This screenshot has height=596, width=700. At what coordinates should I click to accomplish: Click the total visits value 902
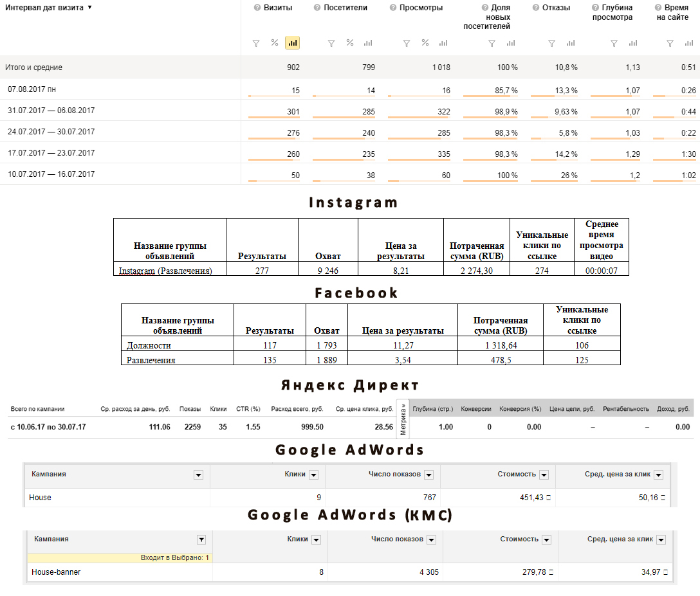[x=293, y=68]
